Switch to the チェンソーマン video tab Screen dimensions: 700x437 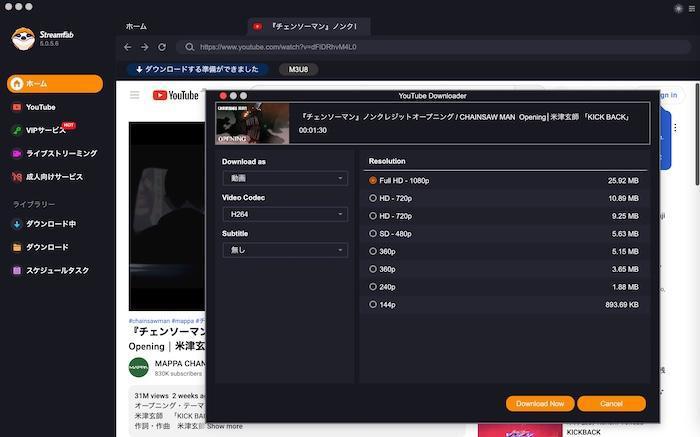click(309, 27)
